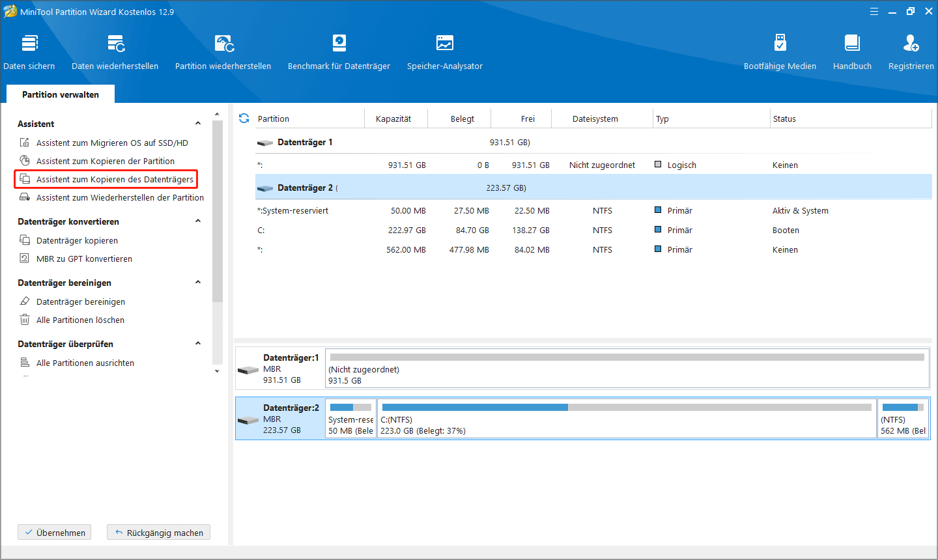Select the *:System-reserviert row

(x=593, y=211)
